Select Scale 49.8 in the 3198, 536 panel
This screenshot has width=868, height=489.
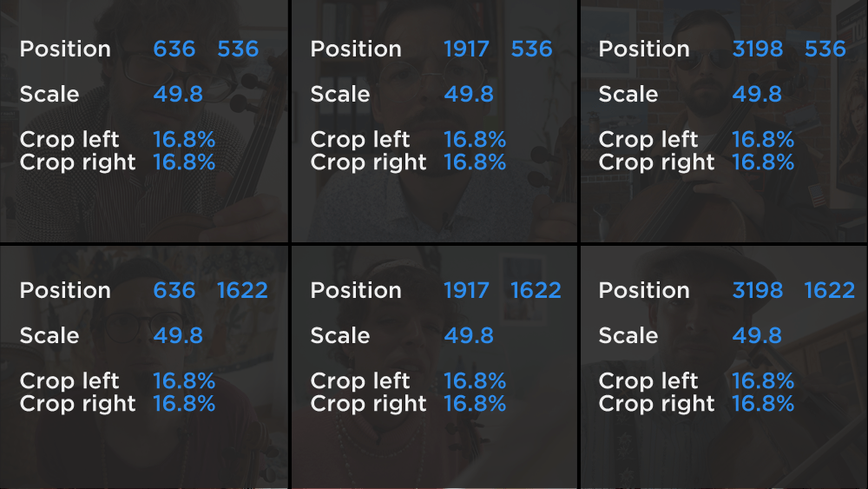pos(757,95)
